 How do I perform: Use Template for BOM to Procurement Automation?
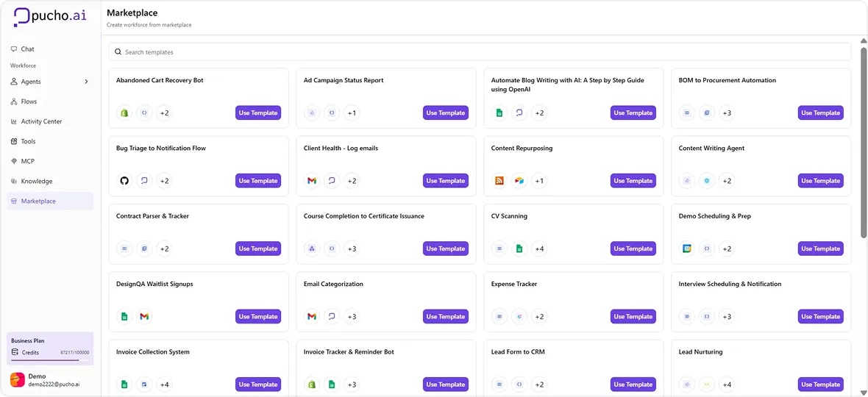coord(820,112)
